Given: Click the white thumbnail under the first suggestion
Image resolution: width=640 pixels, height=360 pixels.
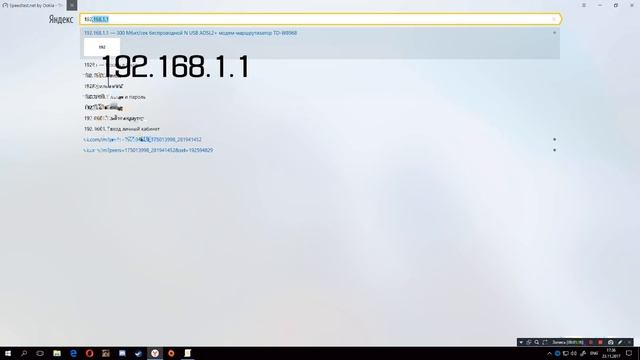Looking at the screenshot, I should (102, 47).
